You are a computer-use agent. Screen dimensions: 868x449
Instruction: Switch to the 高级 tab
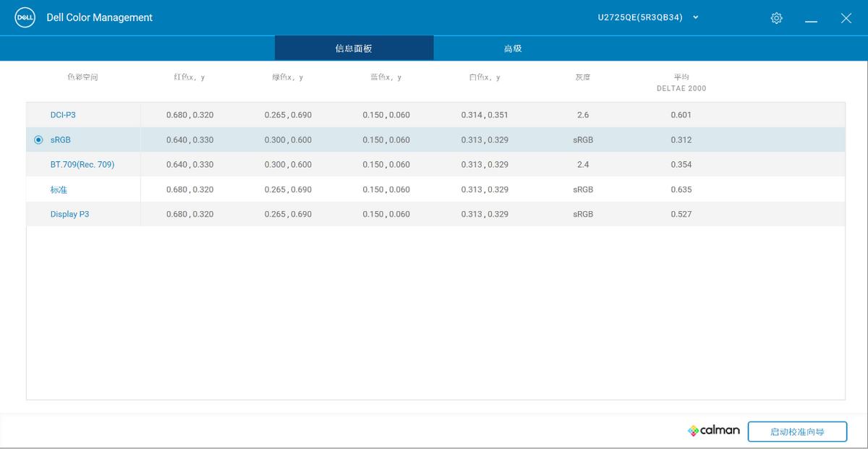pyautogui.click(x=513, y=48)
